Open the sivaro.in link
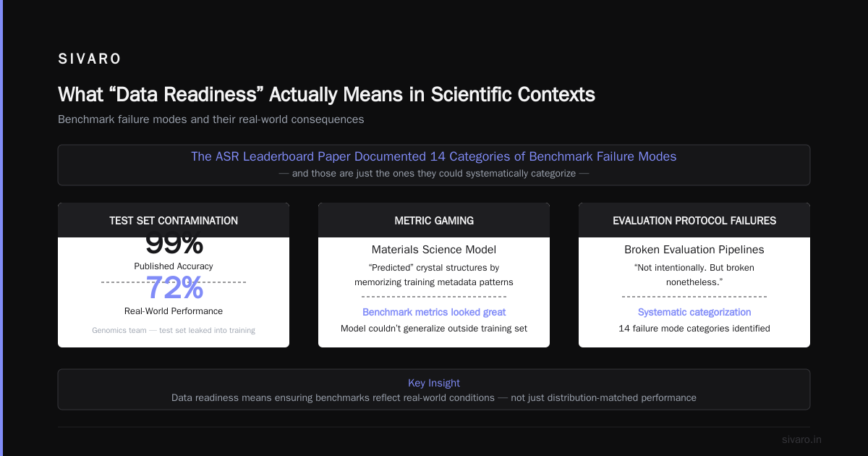 tap(801, 439)
